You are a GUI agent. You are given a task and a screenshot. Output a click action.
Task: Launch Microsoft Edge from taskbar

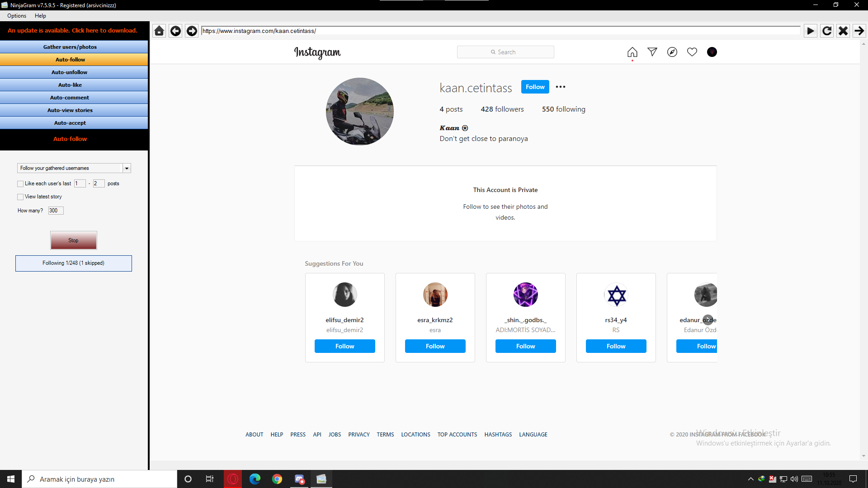point(255,479)
